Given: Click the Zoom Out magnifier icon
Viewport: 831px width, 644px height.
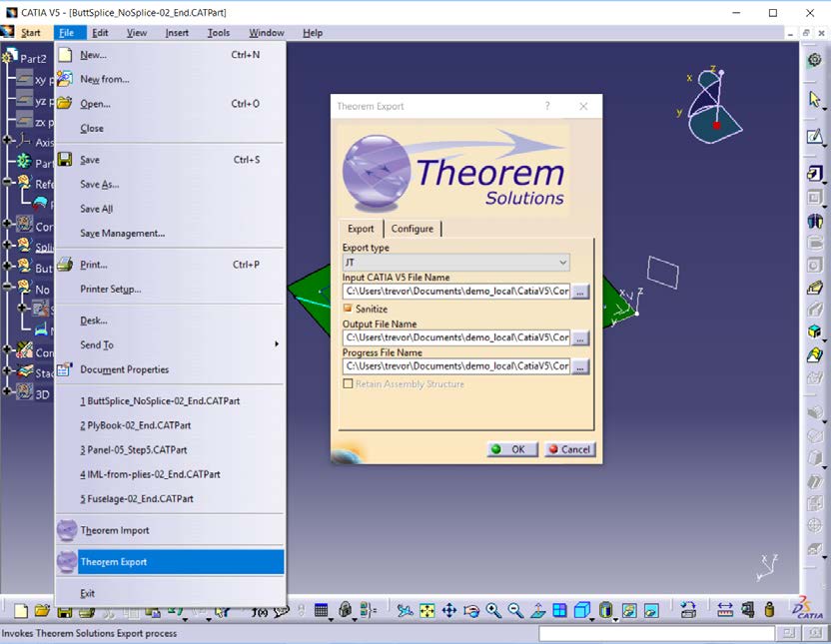Looking at the screenshot, I should [x=515, y=611].
